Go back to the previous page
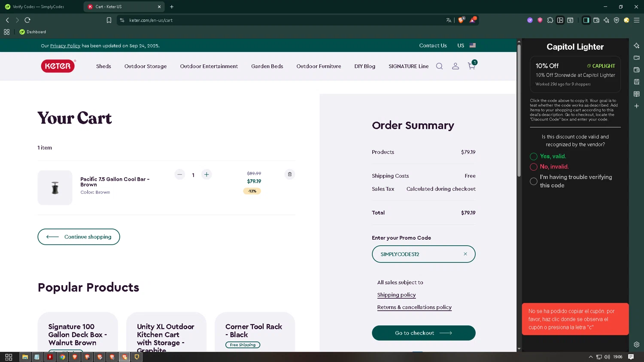The image size is (644, 362). (x=7, y=20)
